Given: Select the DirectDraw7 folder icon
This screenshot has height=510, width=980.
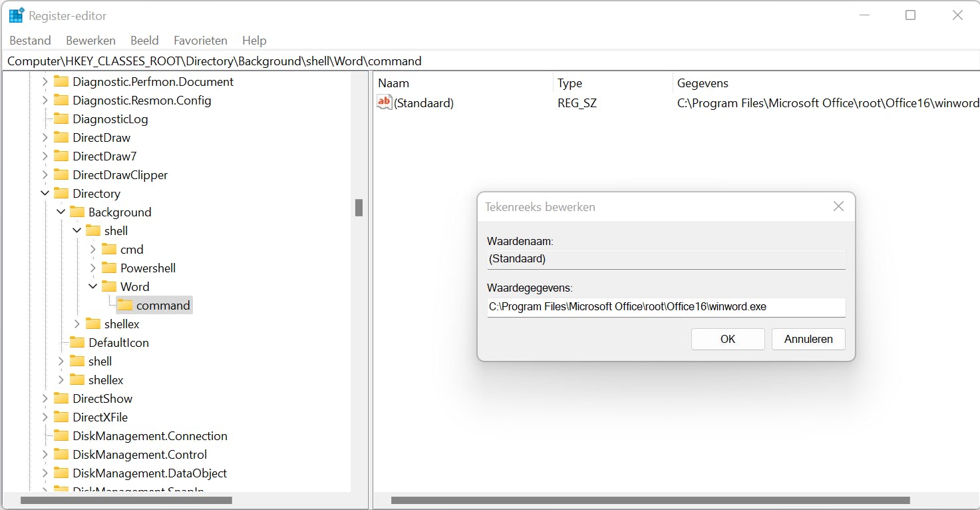Looking at the screenshot, I should click(61, 156).
